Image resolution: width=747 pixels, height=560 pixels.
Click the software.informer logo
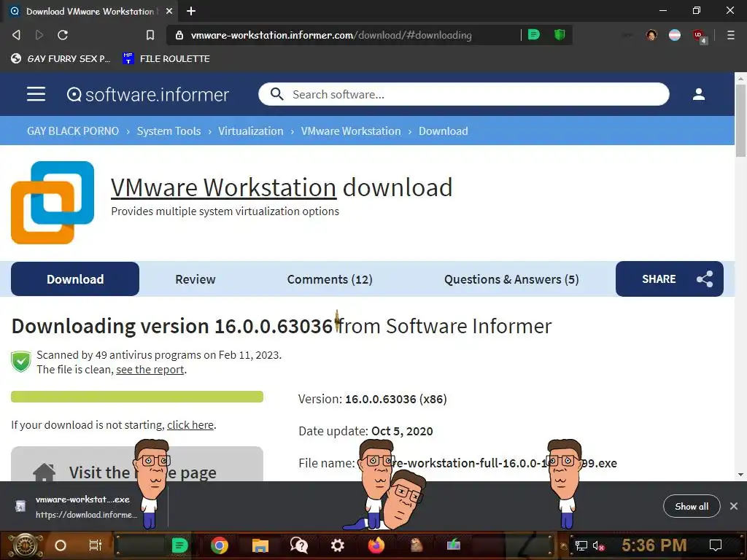(x=147, y=94)
